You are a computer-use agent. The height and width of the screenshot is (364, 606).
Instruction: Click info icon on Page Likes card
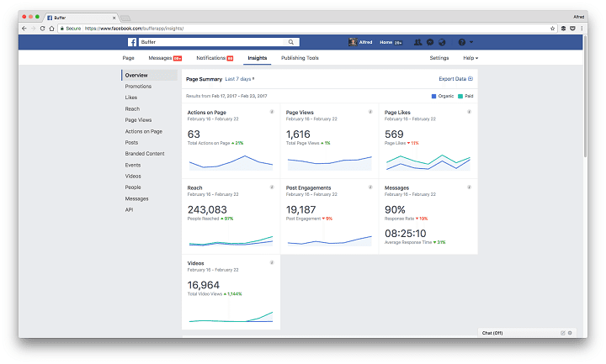469,112
